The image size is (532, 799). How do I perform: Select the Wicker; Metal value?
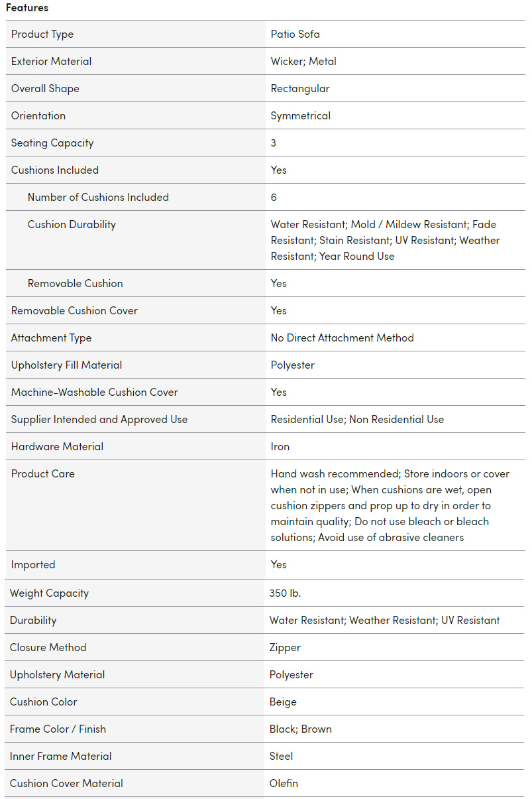303,62
